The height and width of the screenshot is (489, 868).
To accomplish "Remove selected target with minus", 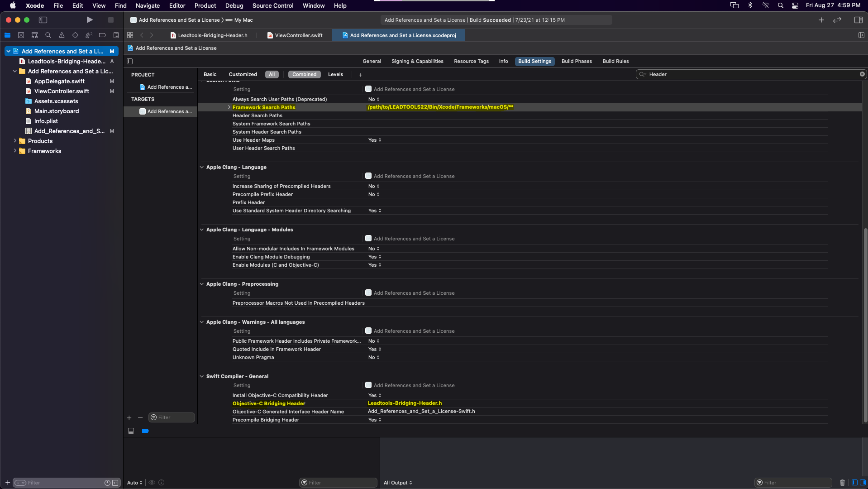I will click(x=140, y=417).
